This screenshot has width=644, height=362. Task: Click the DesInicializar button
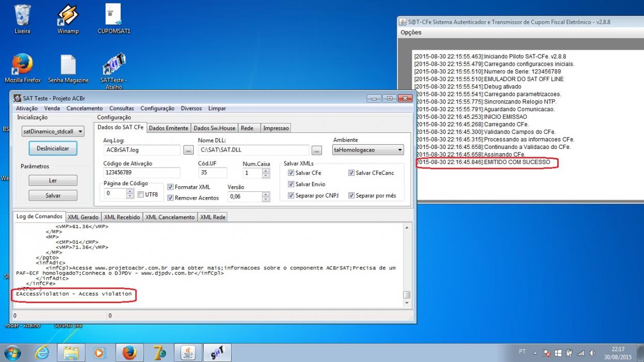(53, 148)
